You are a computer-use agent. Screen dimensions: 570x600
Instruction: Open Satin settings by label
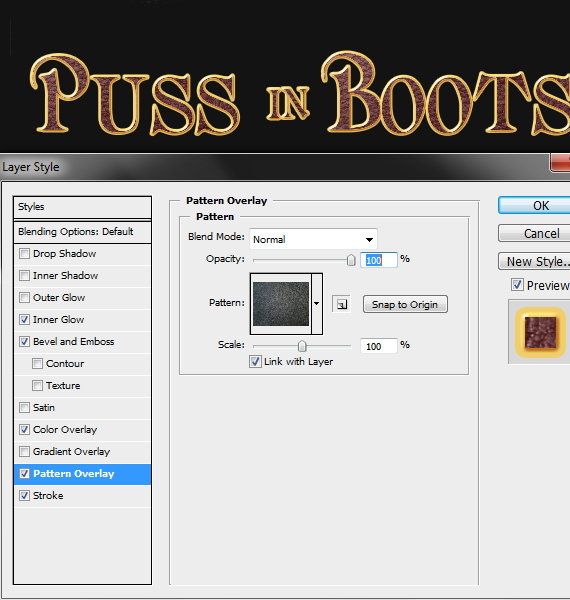pos(44,408)
